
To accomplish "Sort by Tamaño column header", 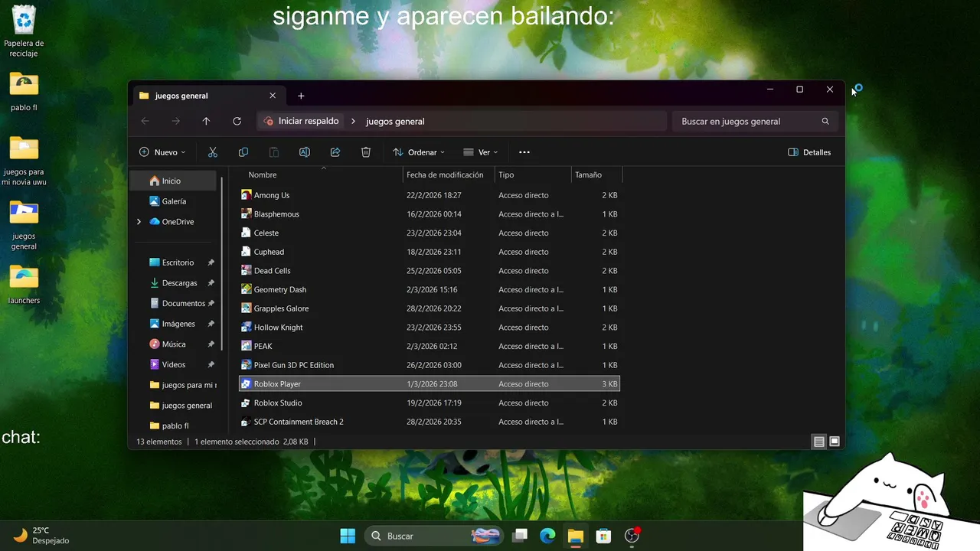I will click(x=597, y=175).
